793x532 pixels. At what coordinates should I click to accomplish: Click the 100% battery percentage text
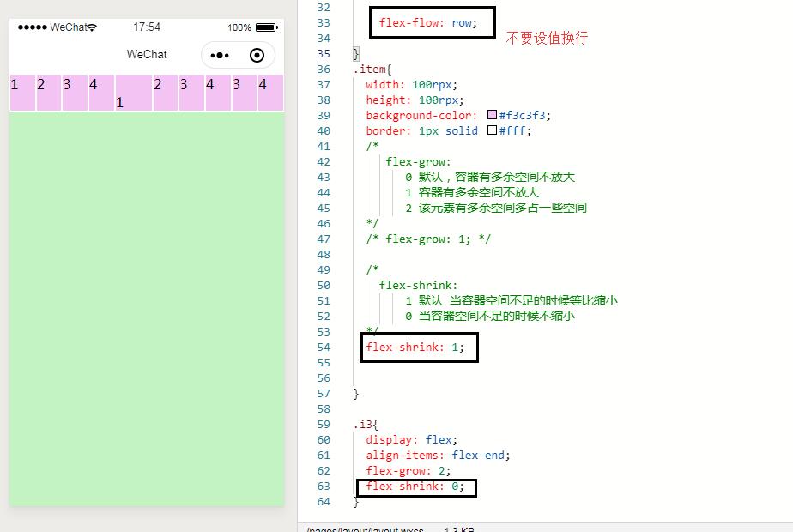239,27
